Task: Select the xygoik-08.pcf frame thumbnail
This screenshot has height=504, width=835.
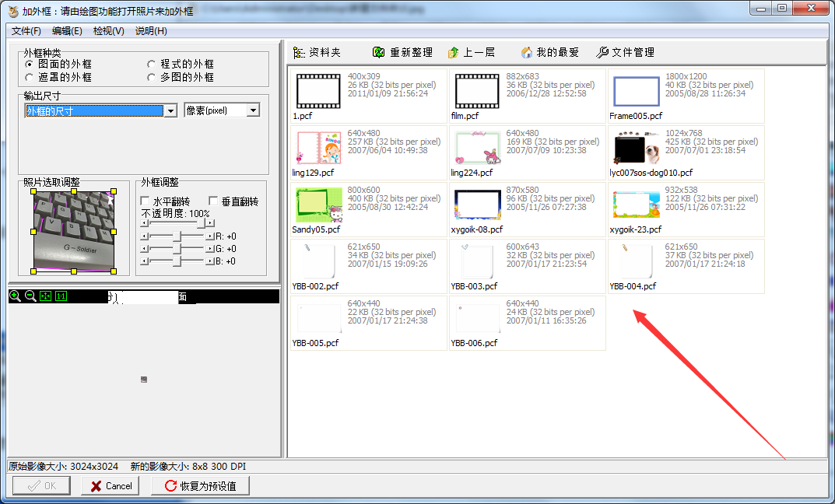Action: click(476, 204)
